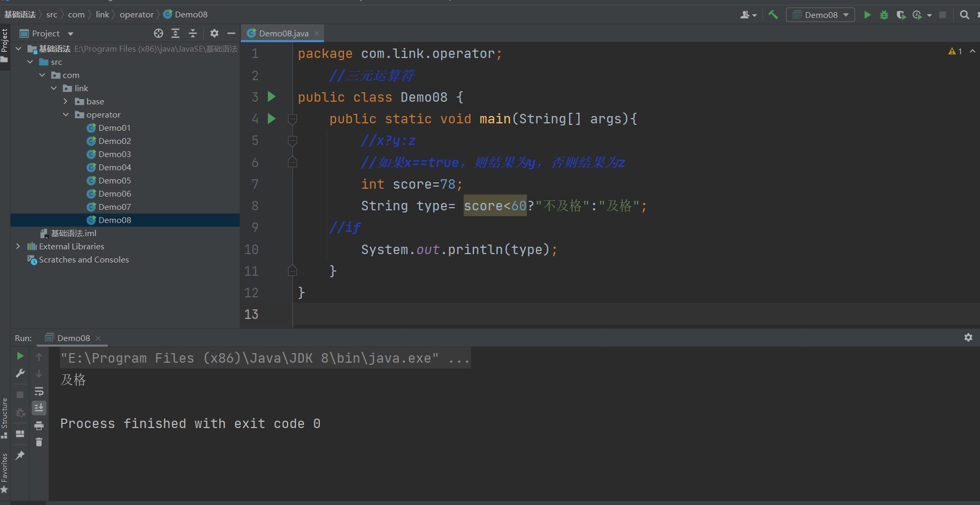Toggle fold marker at main method line
980x505 pixels.
(x=292, y=119)
